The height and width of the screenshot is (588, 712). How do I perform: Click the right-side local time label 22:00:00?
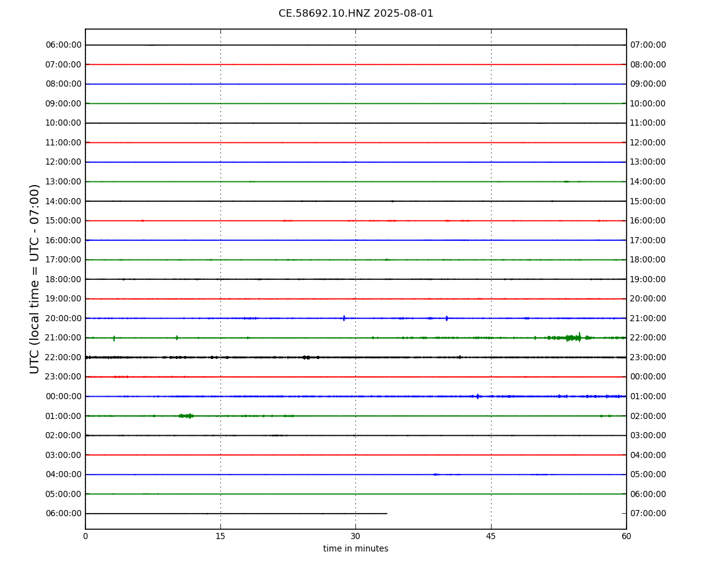648,338
